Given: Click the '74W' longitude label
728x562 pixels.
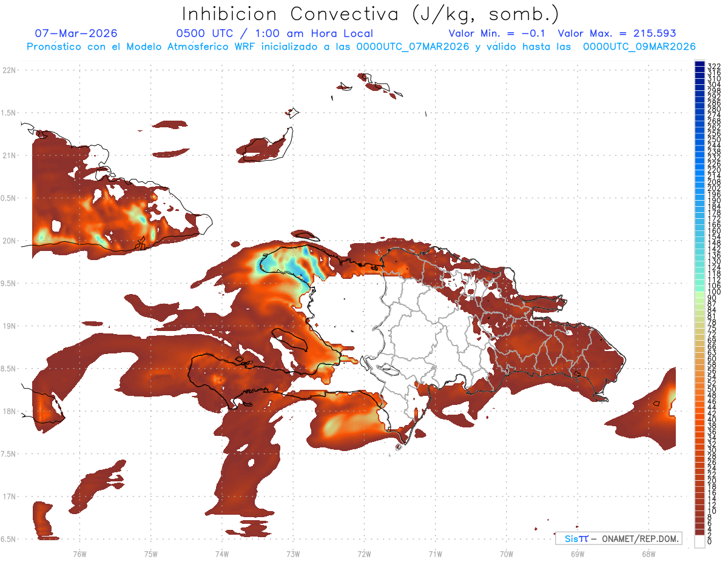Looking at the screenshot, I should (222, 554).
